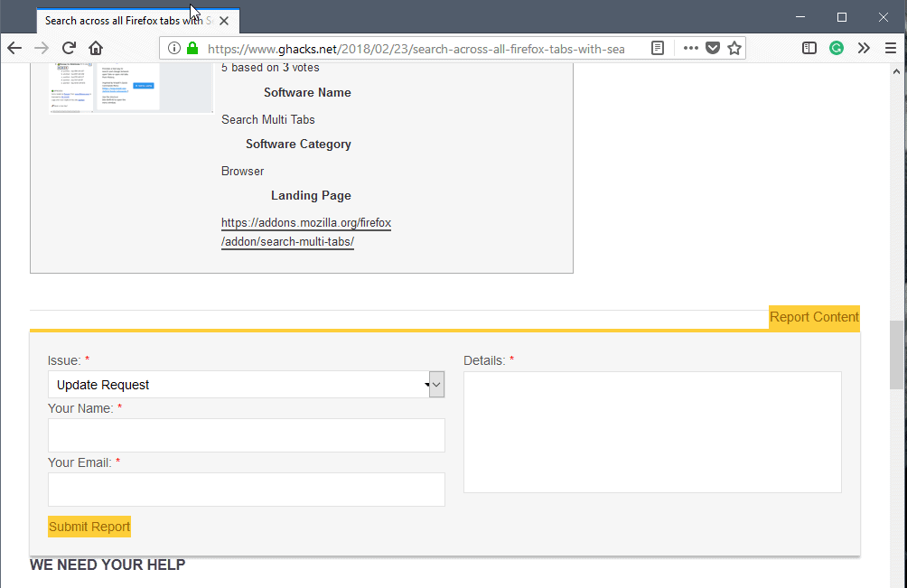Reload the current page
907x588 pixels.
pos(69,49)
